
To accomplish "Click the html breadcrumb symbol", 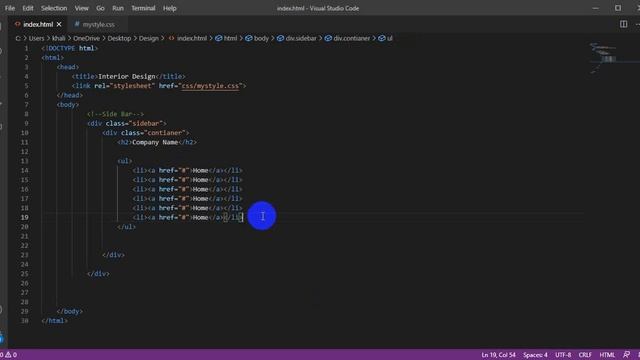I will click(x=226, y=38).
